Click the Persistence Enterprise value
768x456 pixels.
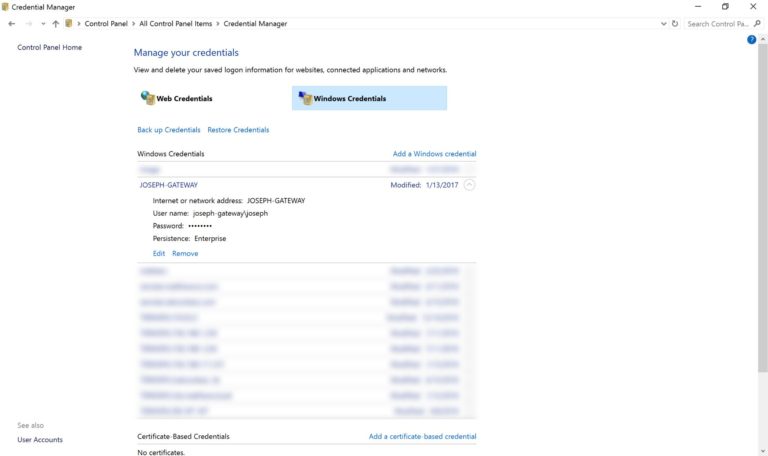210,239
